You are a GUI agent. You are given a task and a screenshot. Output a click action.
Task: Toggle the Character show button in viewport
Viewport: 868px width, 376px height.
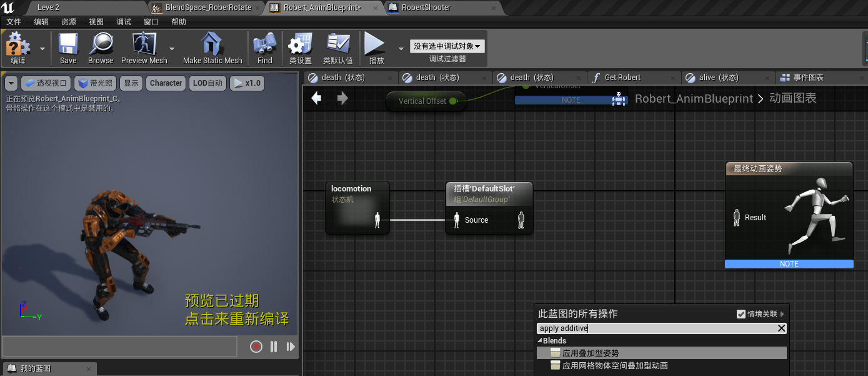[x=166, y=83]
